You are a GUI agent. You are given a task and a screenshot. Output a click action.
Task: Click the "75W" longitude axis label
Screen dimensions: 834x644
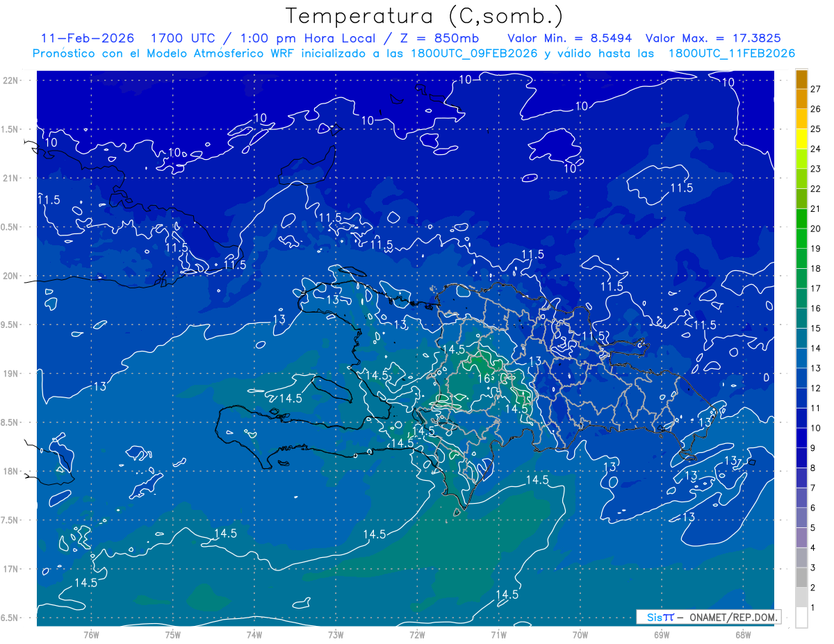[x=172, y=634]
